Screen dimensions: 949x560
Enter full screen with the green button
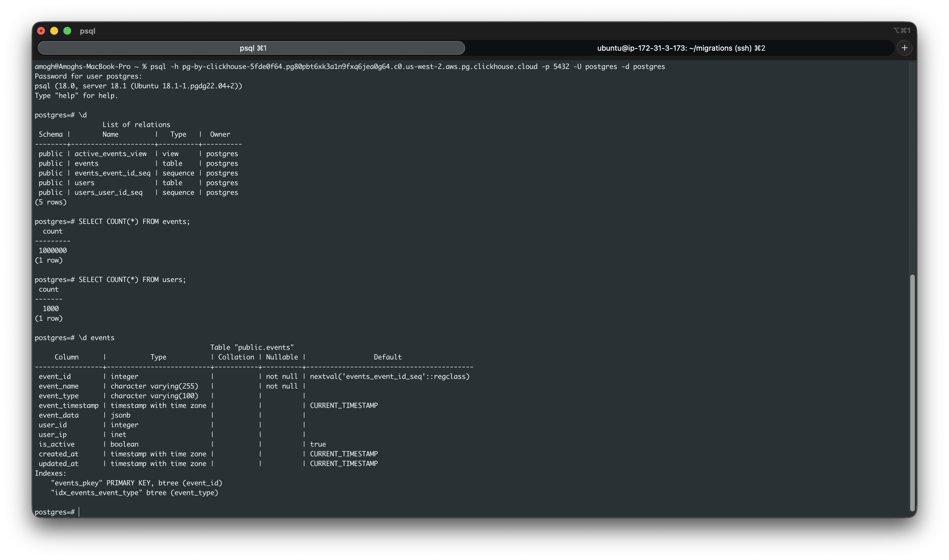(67, 31)
